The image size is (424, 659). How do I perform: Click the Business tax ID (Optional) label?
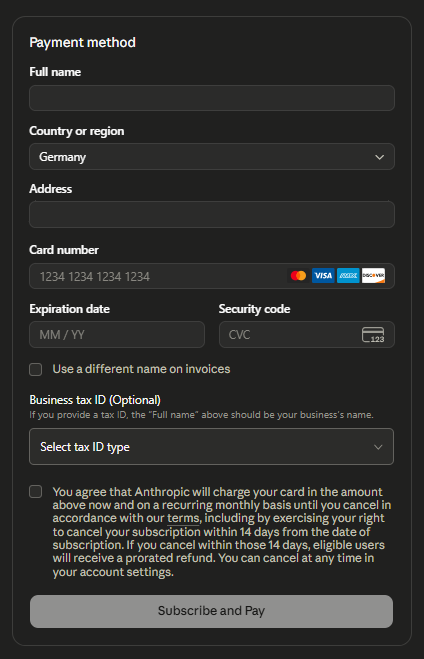(95, 400)
